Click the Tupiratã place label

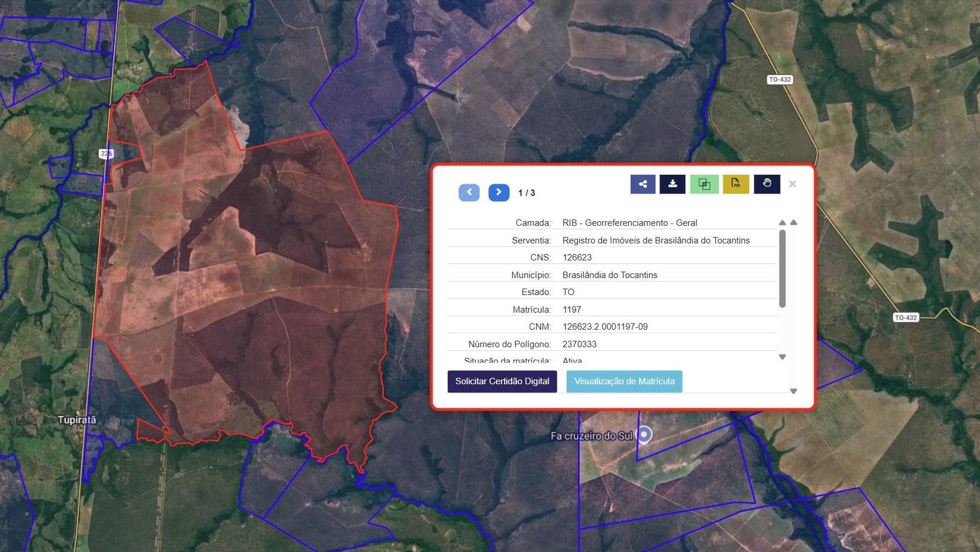(x=77, y=420)
